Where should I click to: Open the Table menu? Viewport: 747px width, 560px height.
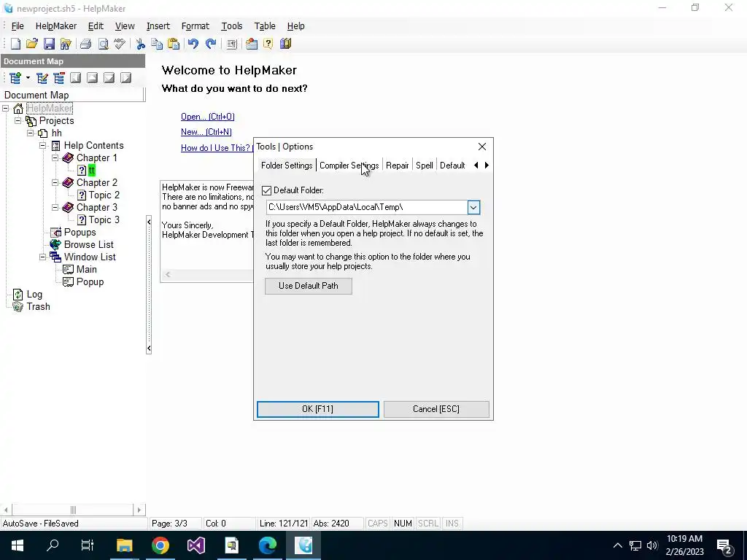coord(264,26)
